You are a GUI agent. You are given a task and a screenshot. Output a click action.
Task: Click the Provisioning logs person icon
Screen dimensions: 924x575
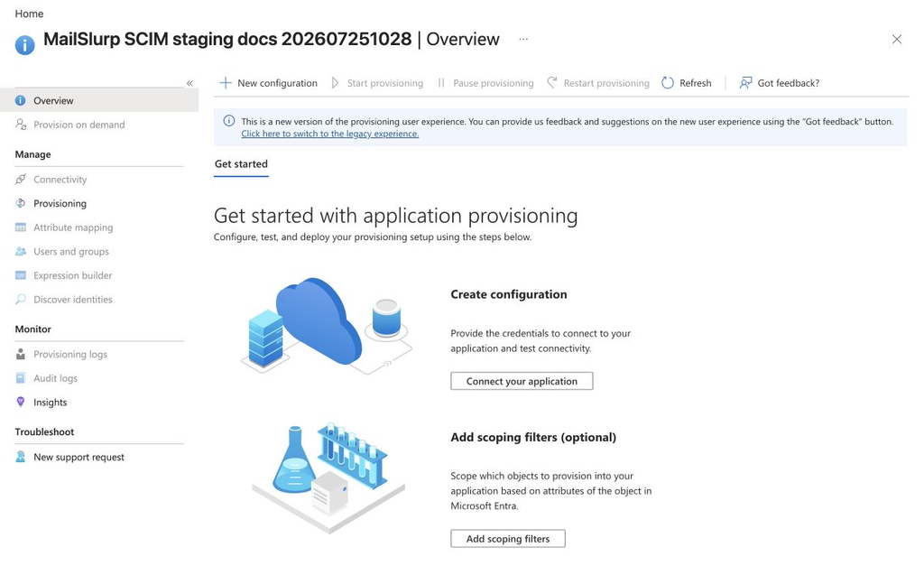tap(21, 354)
